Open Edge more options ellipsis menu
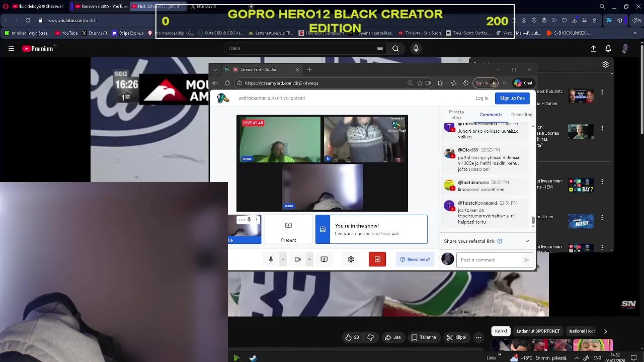The height and width of the screenshot is (362, 644). (x=505, y=83)
